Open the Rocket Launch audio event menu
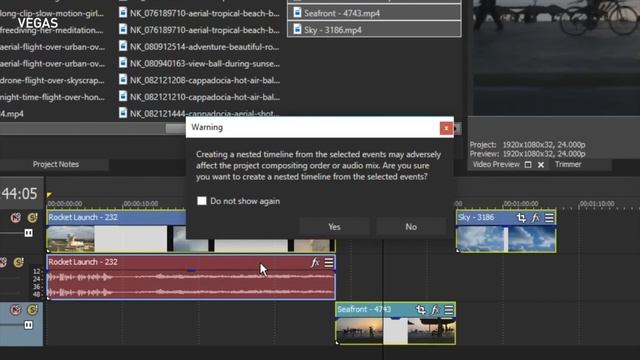Screen dimensions: 640x360 [329, 262]
